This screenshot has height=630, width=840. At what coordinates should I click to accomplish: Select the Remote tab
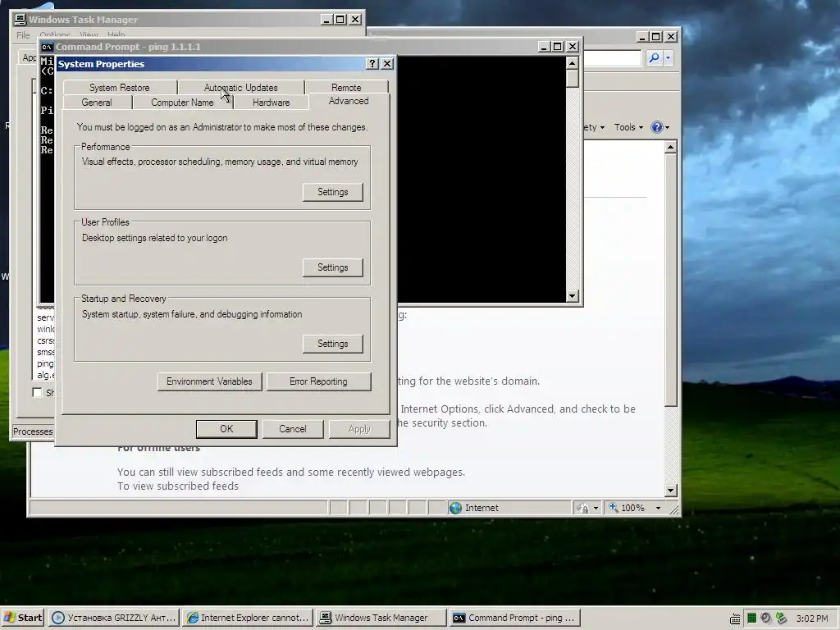coord(346,87)
